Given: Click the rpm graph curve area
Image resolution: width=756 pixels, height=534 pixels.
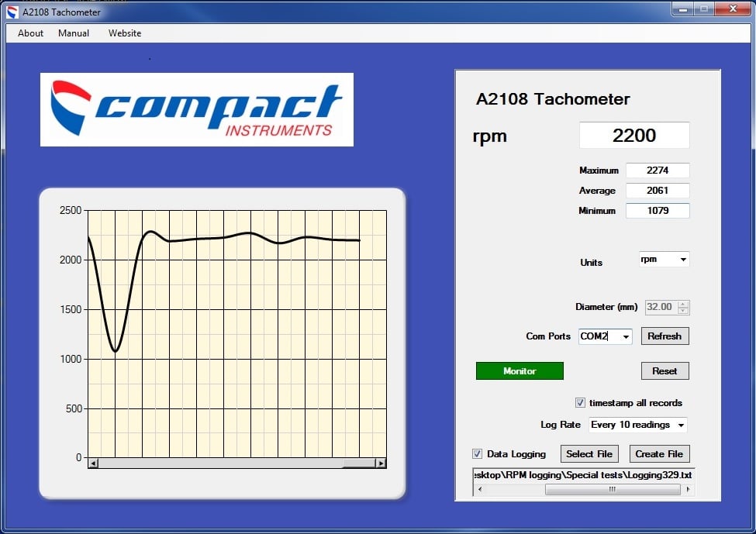Looking at the screenshot, I should tap(237, 333).
